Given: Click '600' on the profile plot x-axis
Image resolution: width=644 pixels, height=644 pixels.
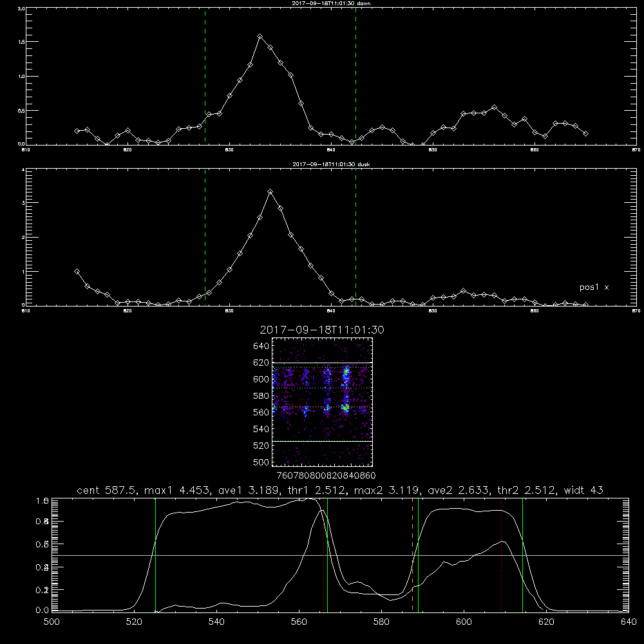Looking at the screenshot, I should (464, 622).
